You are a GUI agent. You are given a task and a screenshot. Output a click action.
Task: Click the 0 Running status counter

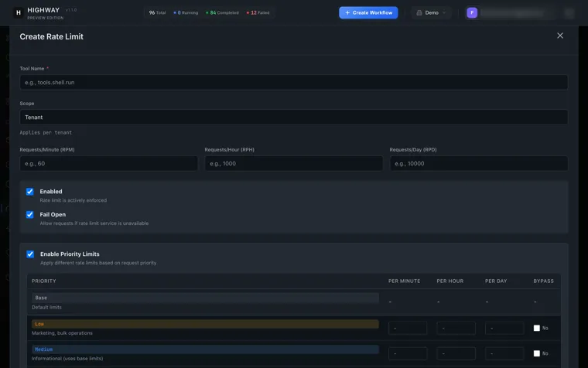[186, 12]
